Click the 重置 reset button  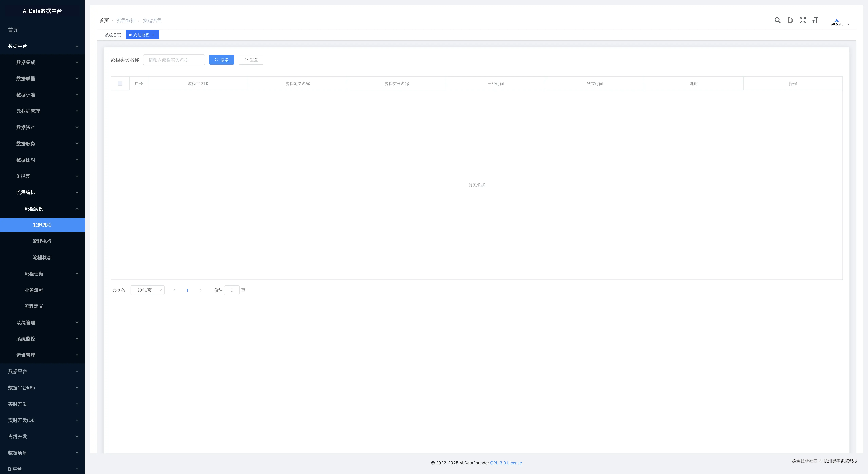[251, 60]
